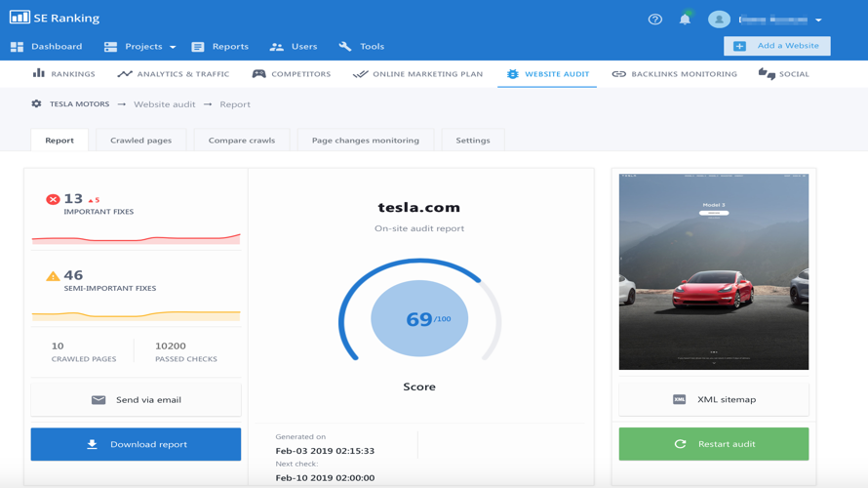Click the SE Ranking logo
This screenshot has width=868, height=488.
pos(55,18)
